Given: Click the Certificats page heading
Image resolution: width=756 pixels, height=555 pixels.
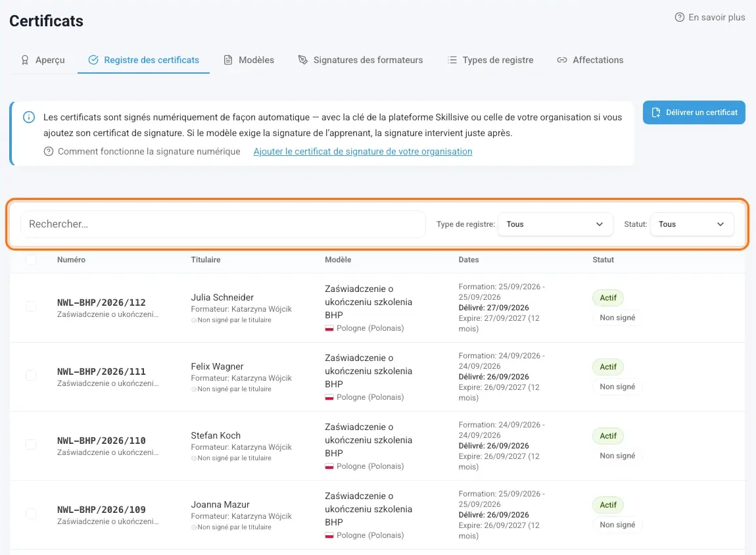Looking at the screenshot, I should [x=46, y=21].
